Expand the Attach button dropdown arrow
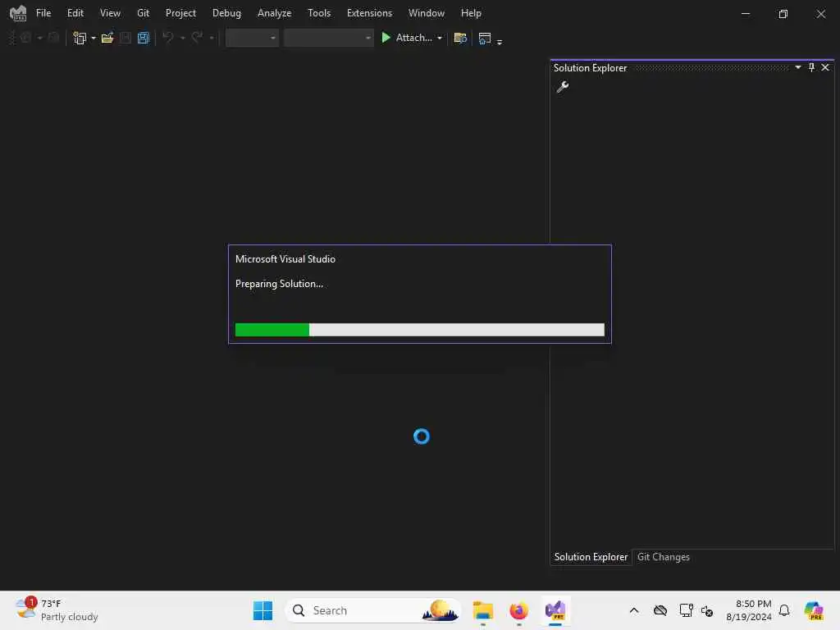The image size is (840, 630). coord(440,38)
